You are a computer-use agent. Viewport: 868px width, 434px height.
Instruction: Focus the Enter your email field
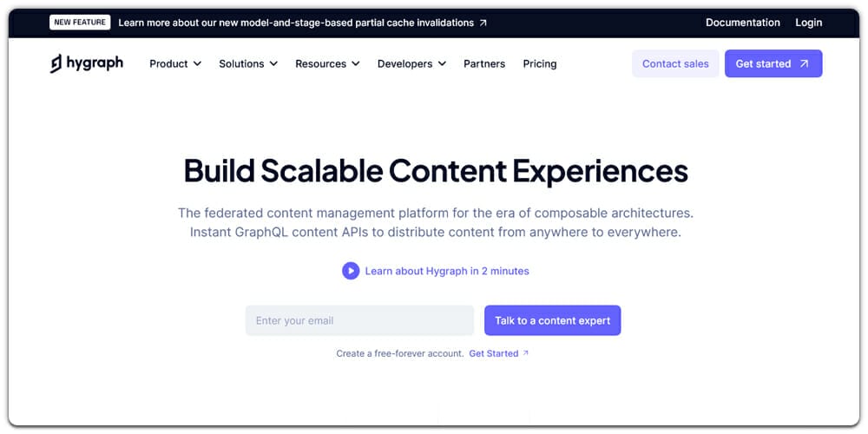359,320
